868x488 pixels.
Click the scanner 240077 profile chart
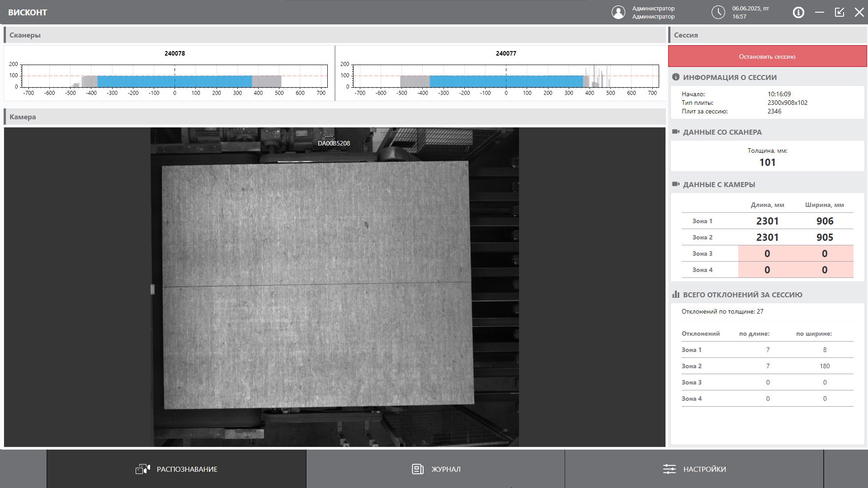pyautogui.click(x=506, y=76)
